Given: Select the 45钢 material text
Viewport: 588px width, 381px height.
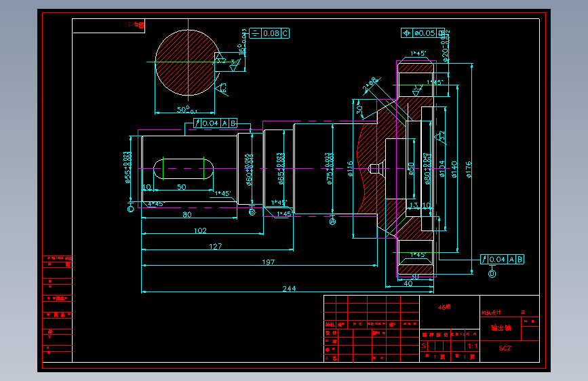Looking at the screenshot, I should pyautogui.click(x=444, y=307).
